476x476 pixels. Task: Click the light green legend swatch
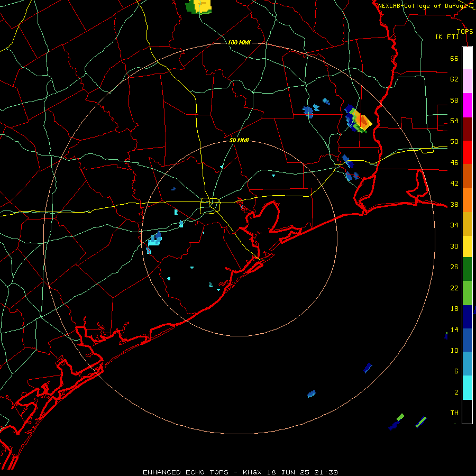coord(467,293)
